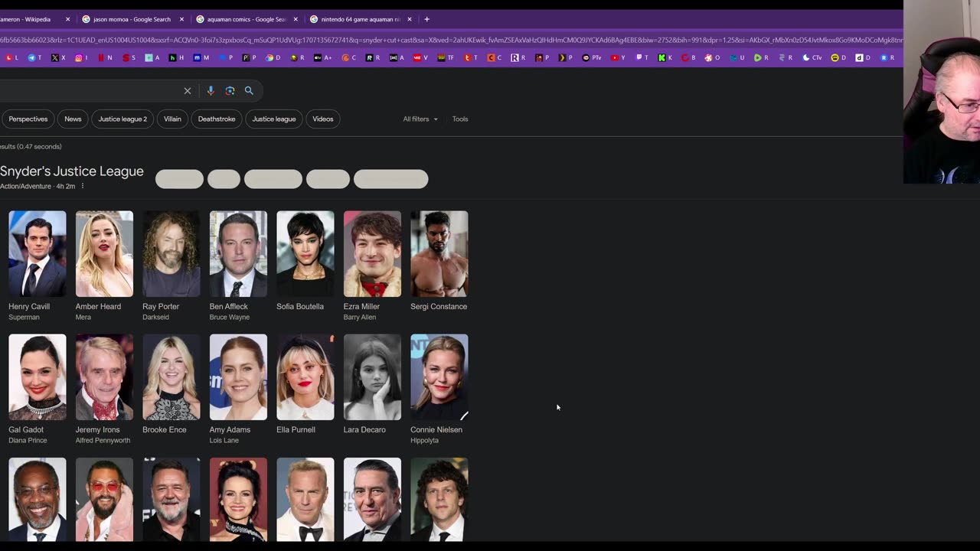This screenshot has height=551, width=980.
Task: Open the Jeremy Irons cast photo
Action: click(104, 377)
